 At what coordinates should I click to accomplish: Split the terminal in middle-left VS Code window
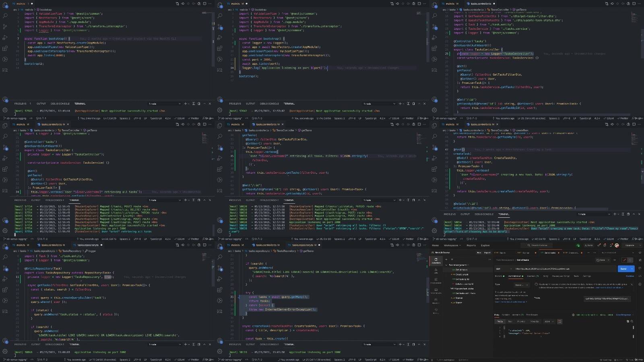(193, 200)
